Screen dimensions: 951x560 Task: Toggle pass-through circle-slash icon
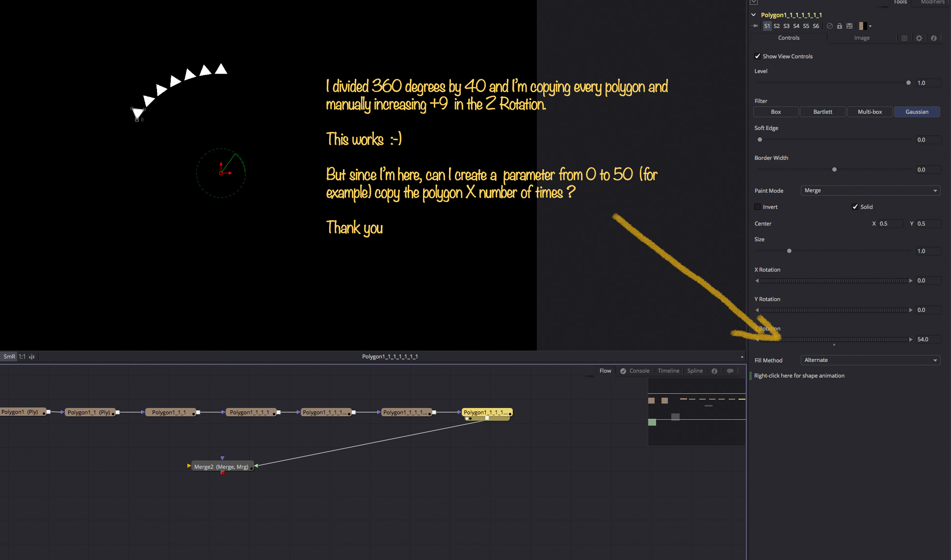click(830, 26)
